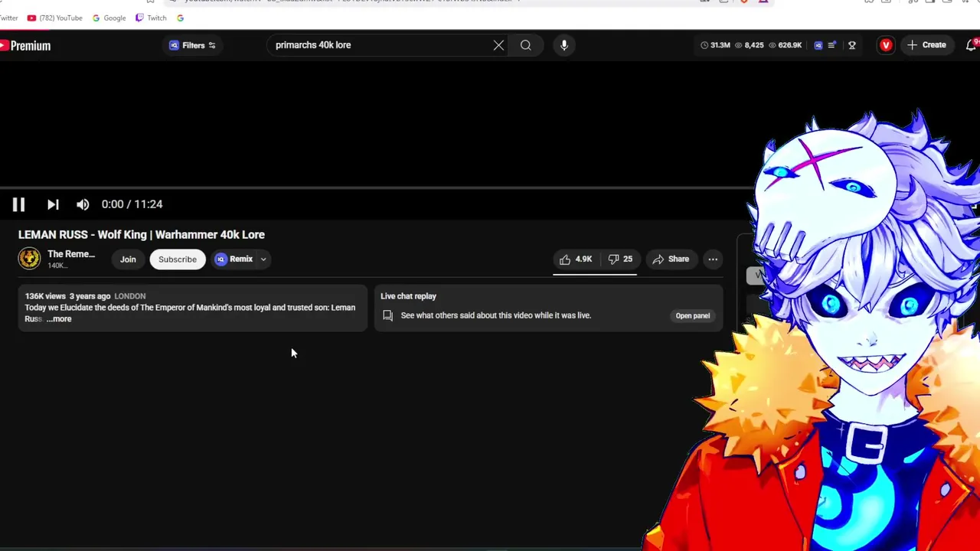
Task: Open the list menu icon beside vidIQ
Action: point(832,45)
